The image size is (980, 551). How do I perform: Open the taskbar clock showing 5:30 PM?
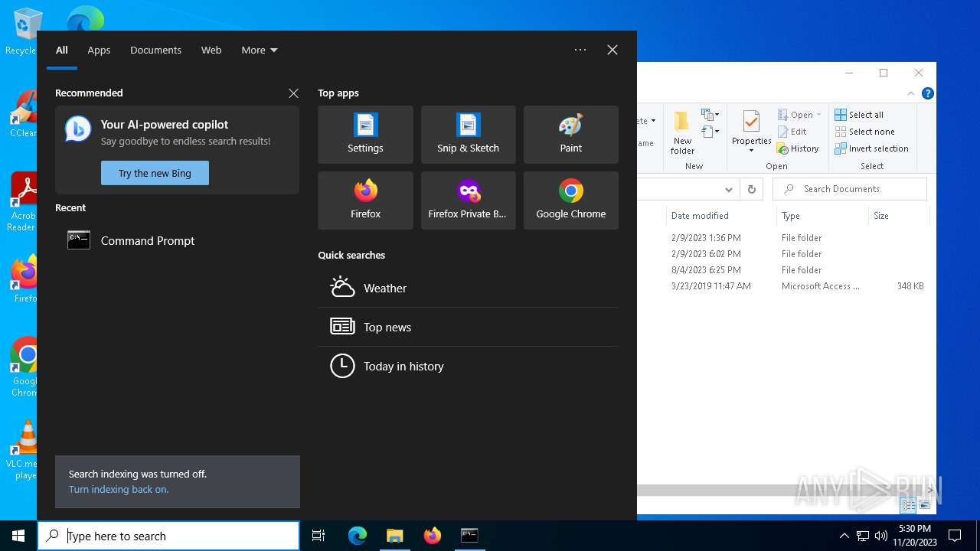pyautogui.click(x=915, y=536)
